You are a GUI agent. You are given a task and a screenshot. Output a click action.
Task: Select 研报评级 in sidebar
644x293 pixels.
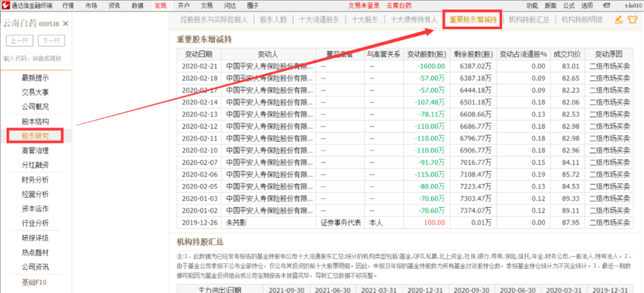35,238
